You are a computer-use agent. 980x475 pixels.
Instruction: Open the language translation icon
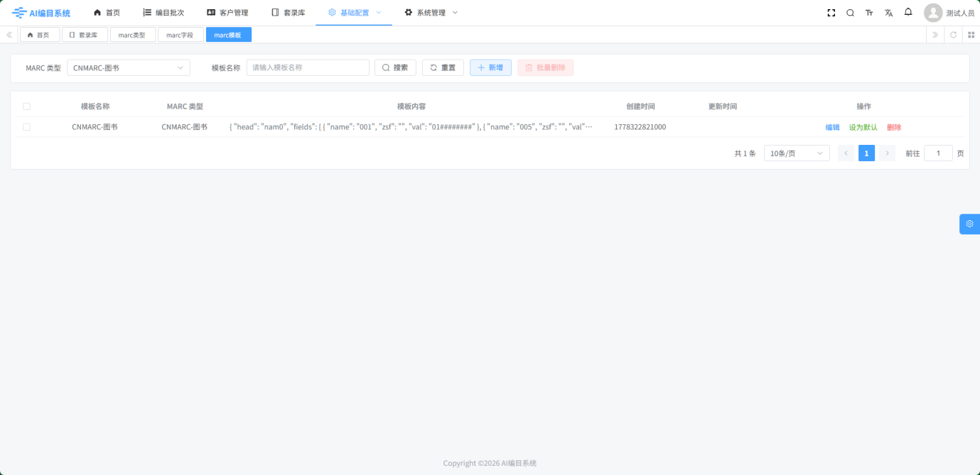(888, 13)
